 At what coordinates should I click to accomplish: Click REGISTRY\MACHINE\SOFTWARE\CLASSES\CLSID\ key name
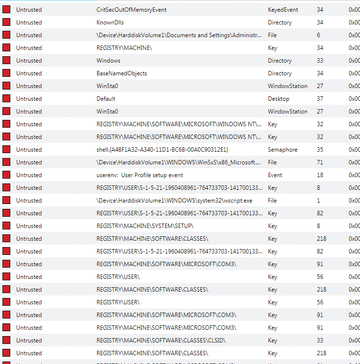(x=161, y=340)
